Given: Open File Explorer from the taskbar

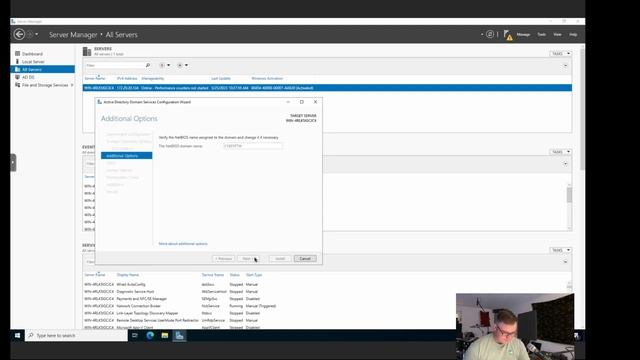Looking at the screenshot, I should [x=165, y=336].
